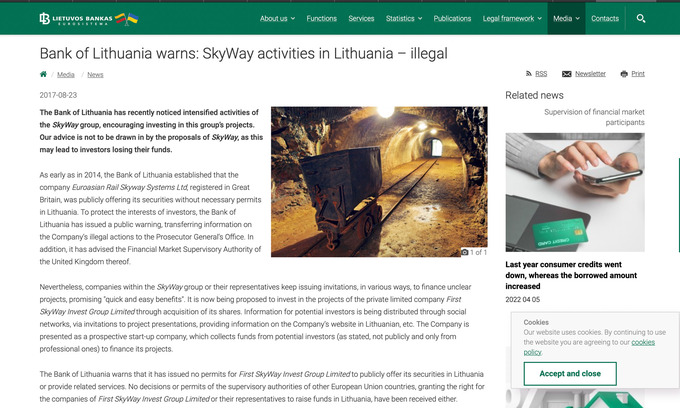Screen dimensions: 680x408
Task: Click the Lietuvos Bankas logo
Action: coord(75,19)
